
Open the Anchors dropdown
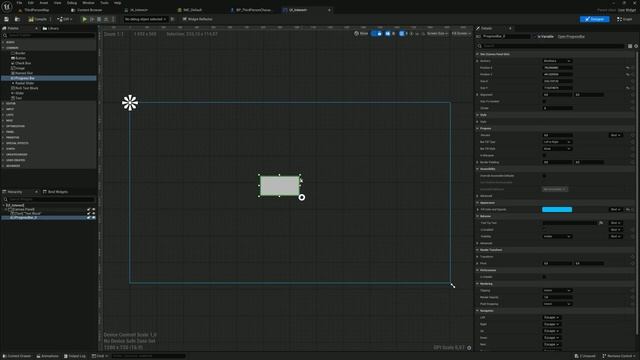tap(557, 61)
